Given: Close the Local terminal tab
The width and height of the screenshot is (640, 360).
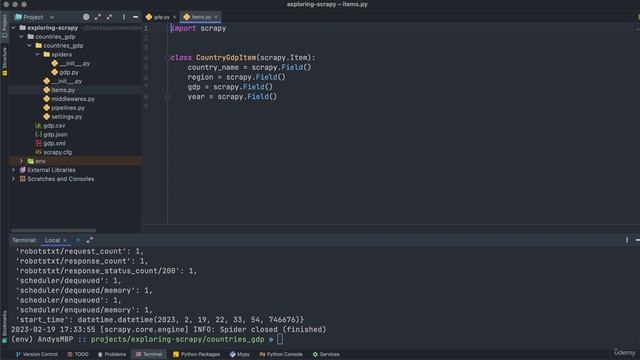Looking at the screenshot, I should (65, 240).
